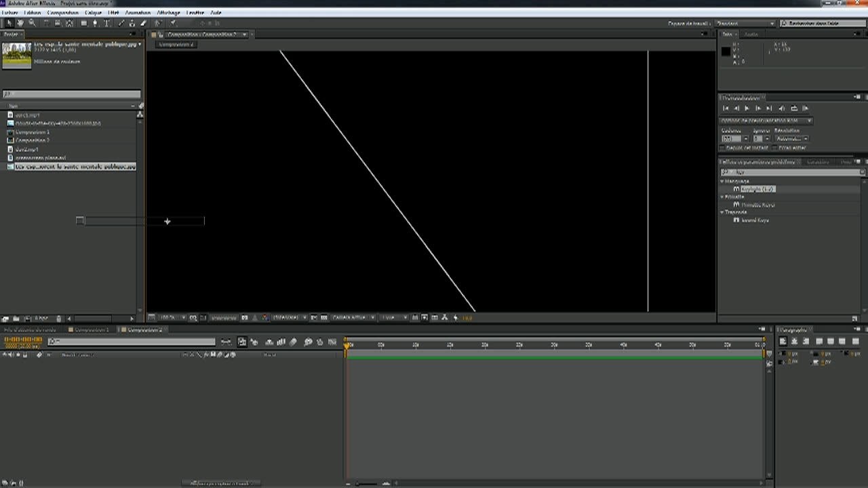Click the Info panel color swatch
868x488 pixels.
point(726,52)
